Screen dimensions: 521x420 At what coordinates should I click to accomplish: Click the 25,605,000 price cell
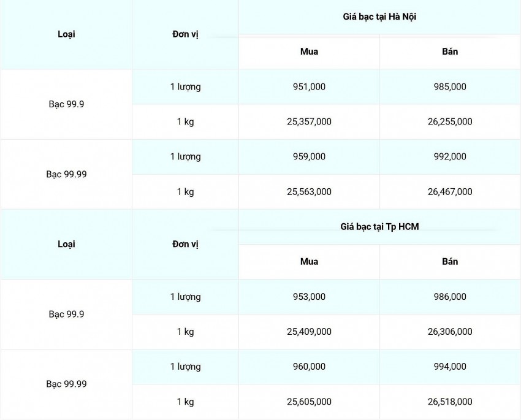point(309,402)
